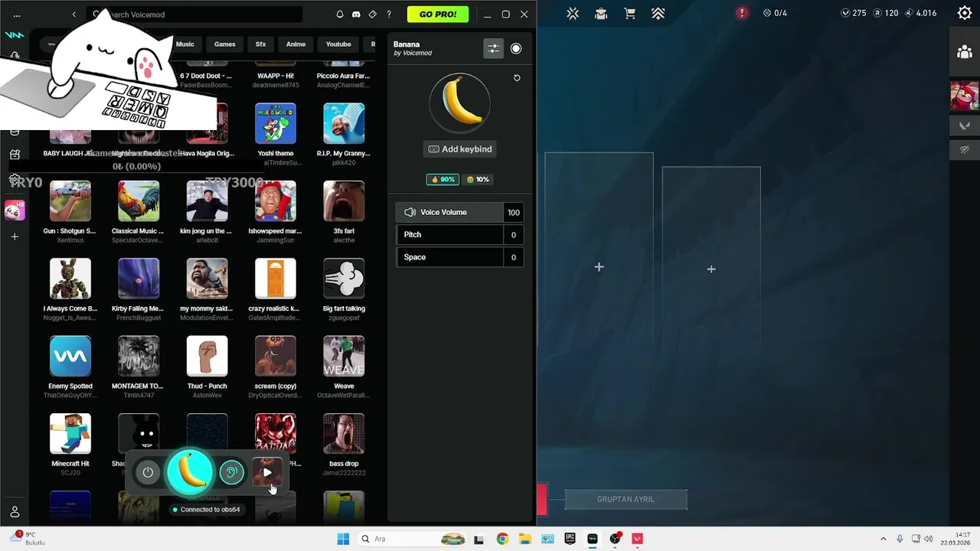This screenshot has height=551, width=980.
Task: Play R.I.P. My Granny sound
Action: [x=344, y=123]
